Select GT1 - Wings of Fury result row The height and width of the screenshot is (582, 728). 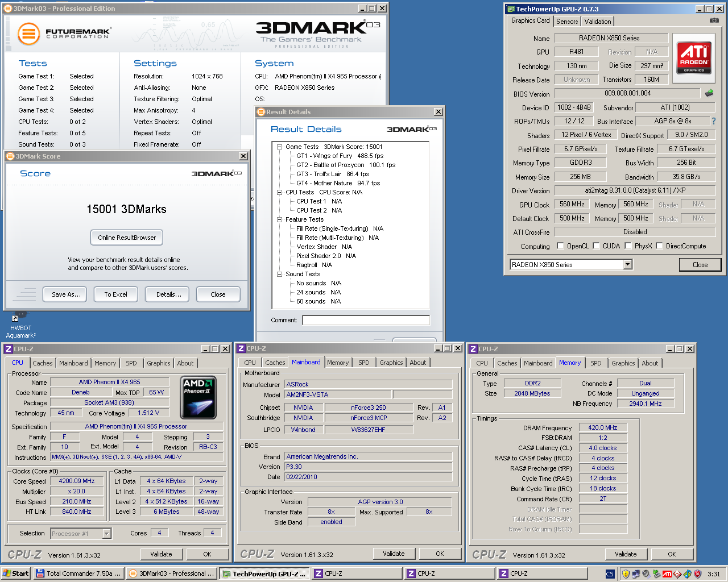(340, 156)
